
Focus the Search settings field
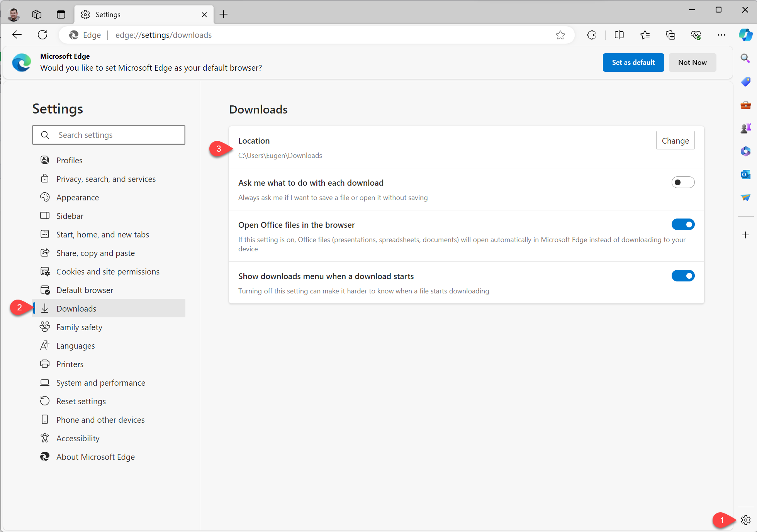click(109, 135)
